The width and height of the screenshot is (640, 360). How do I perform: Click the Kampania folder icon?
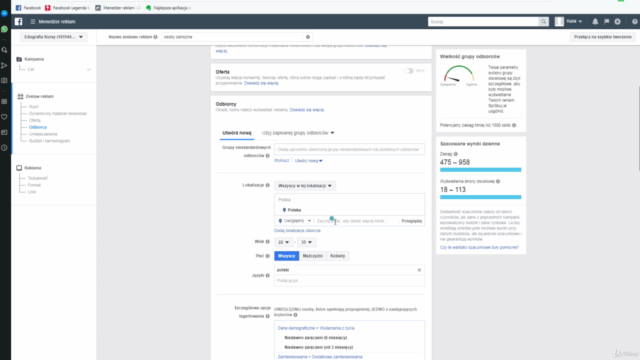(19, 59)
